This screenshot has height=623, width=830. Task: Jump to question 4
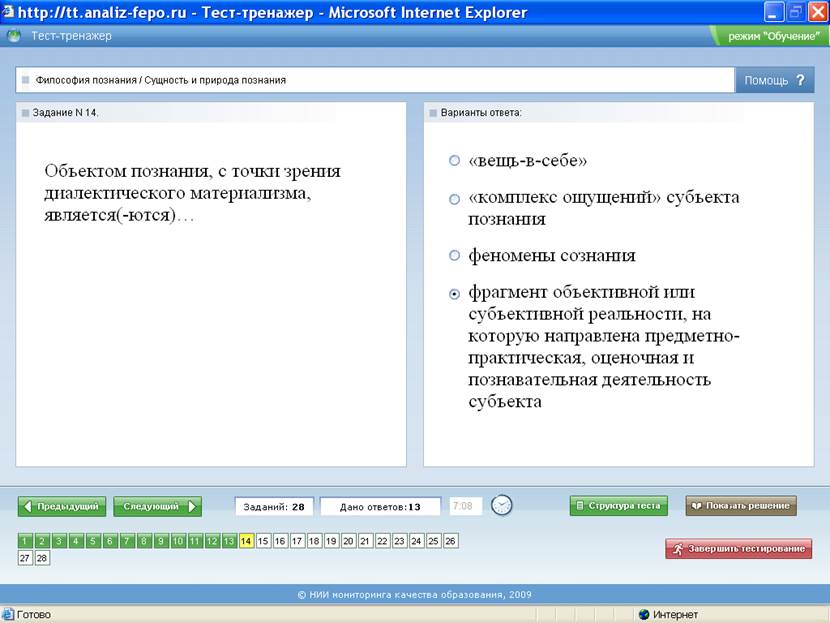point(76,541)
